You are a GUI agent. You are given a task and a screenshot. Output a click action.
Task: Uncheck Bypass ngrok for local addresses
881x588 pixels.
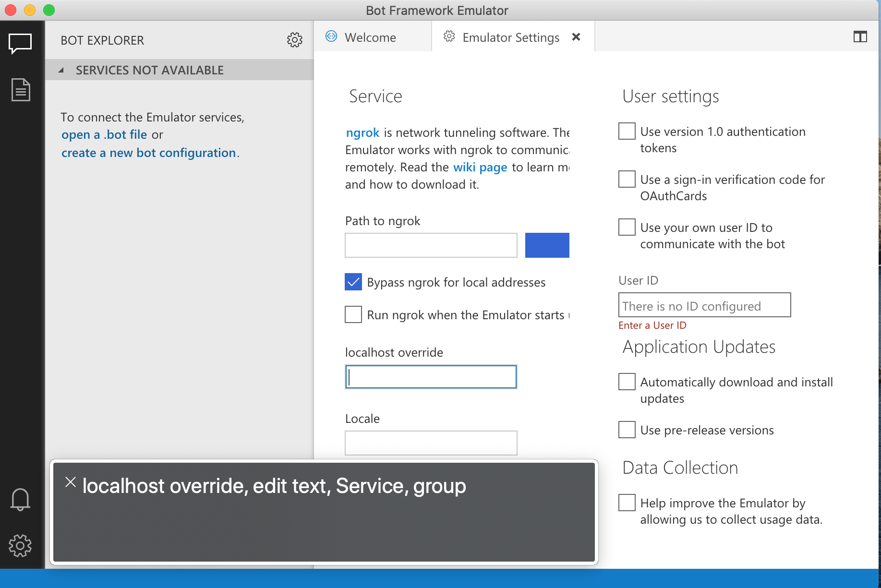353,282
